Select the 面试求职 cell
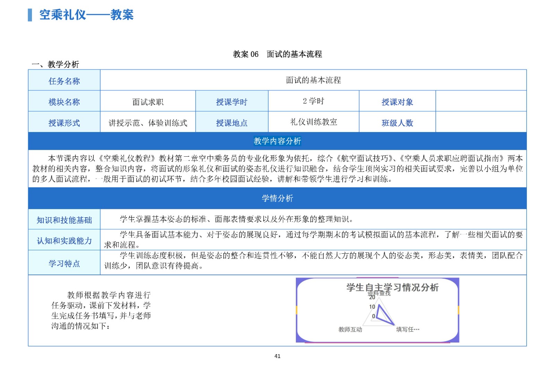This screenshot has height=392, width=555. tap(148, 102)
